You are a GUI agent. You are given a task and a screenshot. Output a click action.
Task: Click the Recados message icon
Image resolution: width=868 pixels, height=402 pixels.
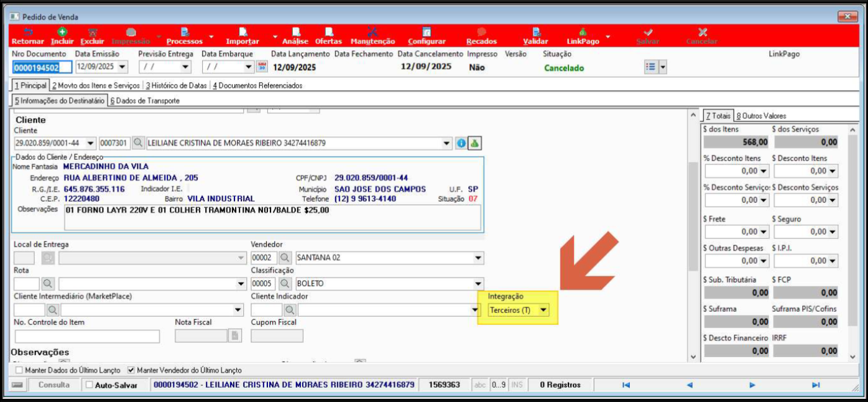point(481,32)
